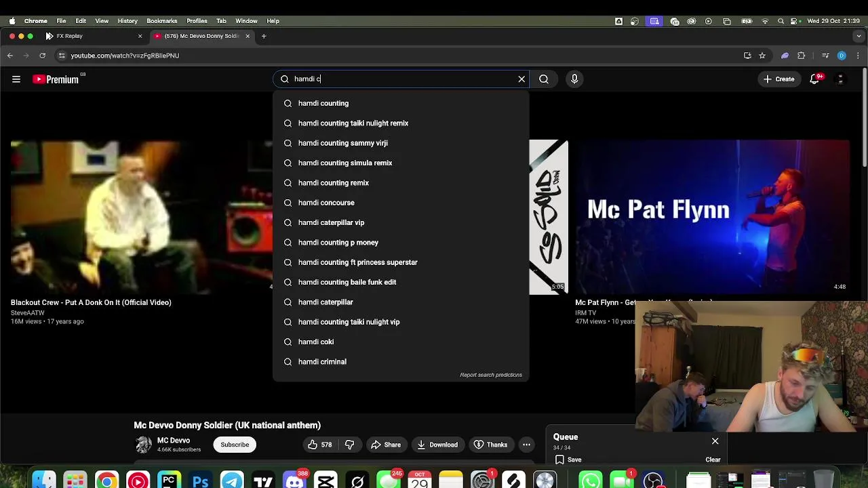The image size is (868, 488).
Task: Choose suggestion "hamdi counting nulight vip"
Action: pos(401,322)
